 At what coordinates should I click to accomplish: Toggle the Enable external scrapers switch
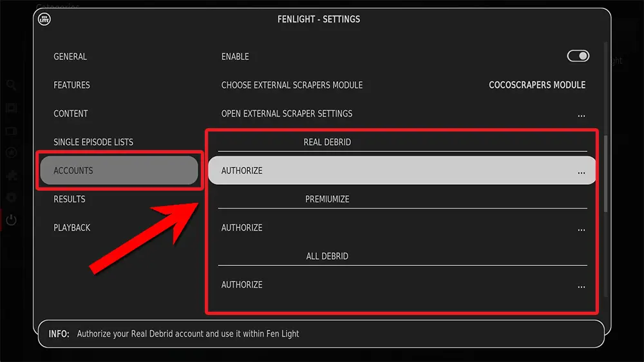tap(578, 56)
